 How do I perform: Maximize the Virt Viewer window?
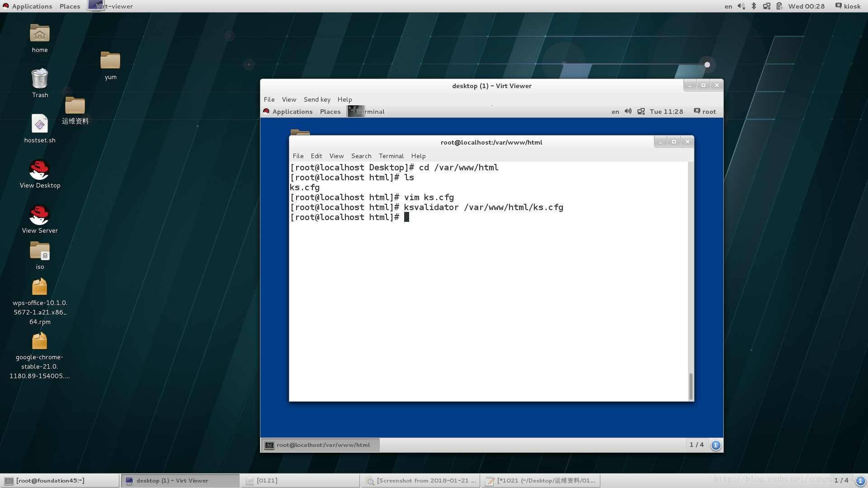703,85
